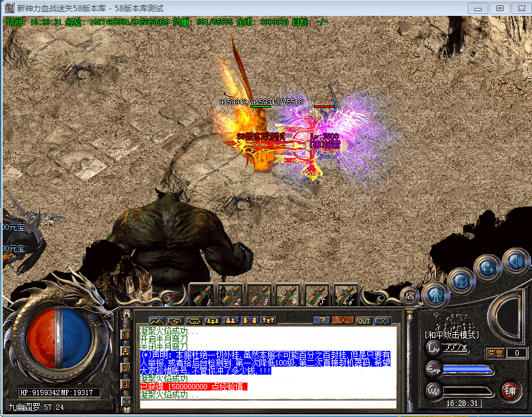The image size is (532, 417).
Task: Click the 九幽阎罗 57:24 map location text
Action: point(36,407)
